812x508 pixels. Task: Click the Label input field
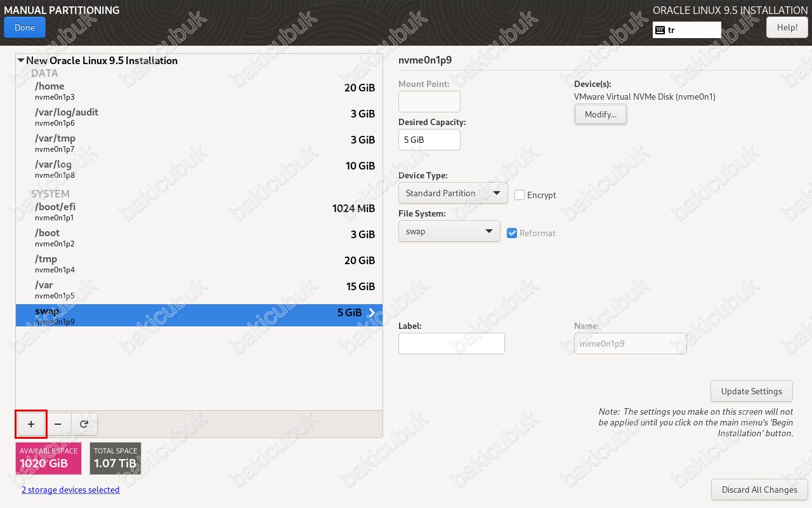coord(452,344)
